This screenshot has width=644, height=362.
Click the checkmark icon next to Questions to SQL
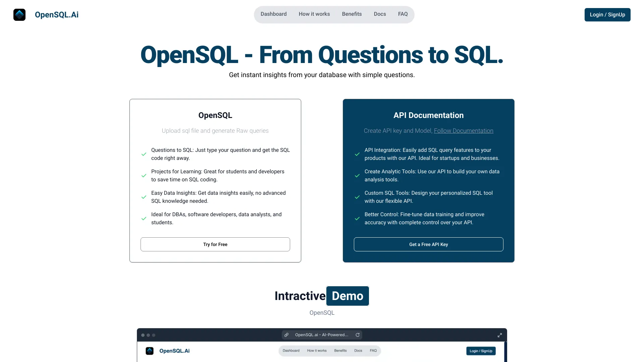pyautogui.click(x=144, y=154)
